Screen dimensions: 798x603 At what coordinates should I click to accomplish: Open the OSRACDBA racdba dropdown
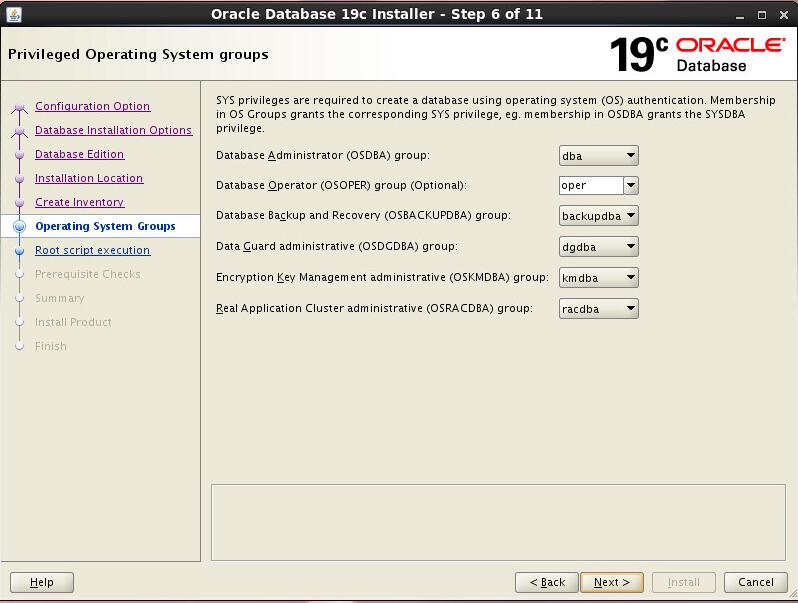tap(598, 309)
